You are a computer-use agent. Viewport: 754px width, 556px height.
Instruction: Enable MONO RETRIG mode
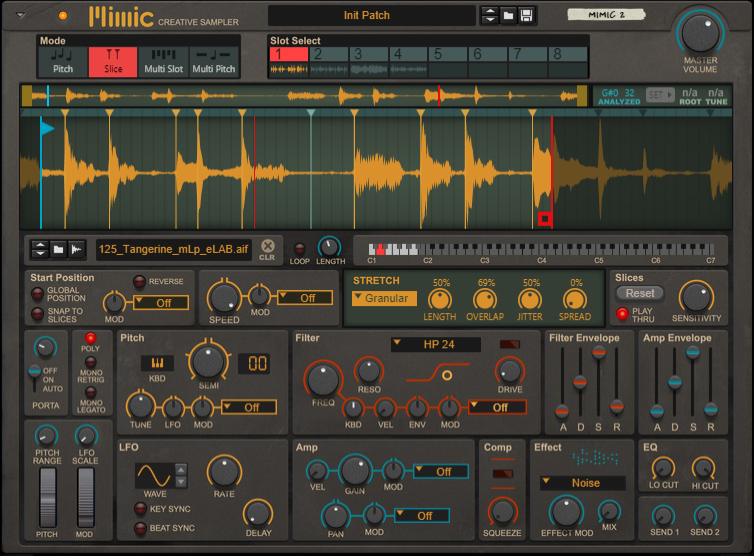click(x=90, y=362)
